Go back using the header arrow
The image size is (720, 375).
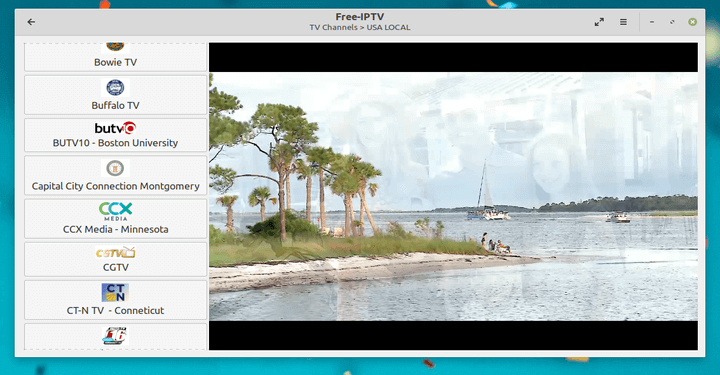click(x=31, y=22)
